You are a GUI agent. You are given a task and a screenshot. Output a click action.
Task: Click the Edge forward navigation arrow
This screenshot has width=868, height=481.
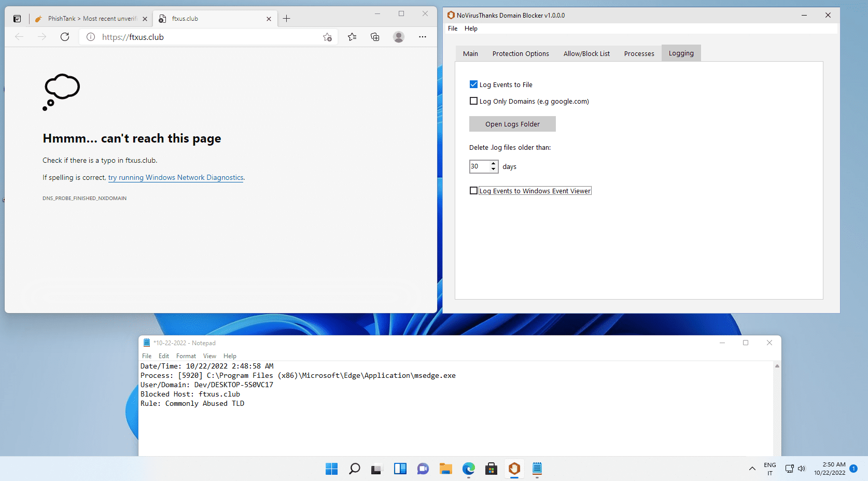coord(42,37)
